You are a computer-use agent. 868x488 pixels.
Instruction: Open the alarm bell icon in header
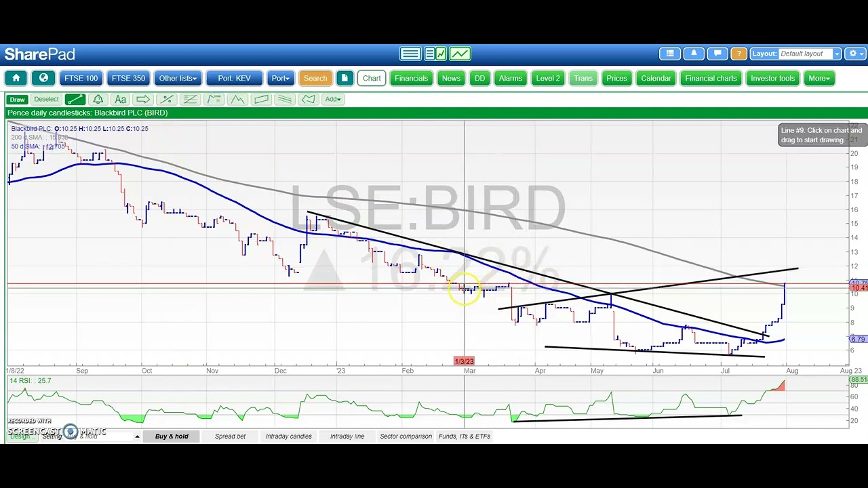pyautogui.click(x=694, y=54)
